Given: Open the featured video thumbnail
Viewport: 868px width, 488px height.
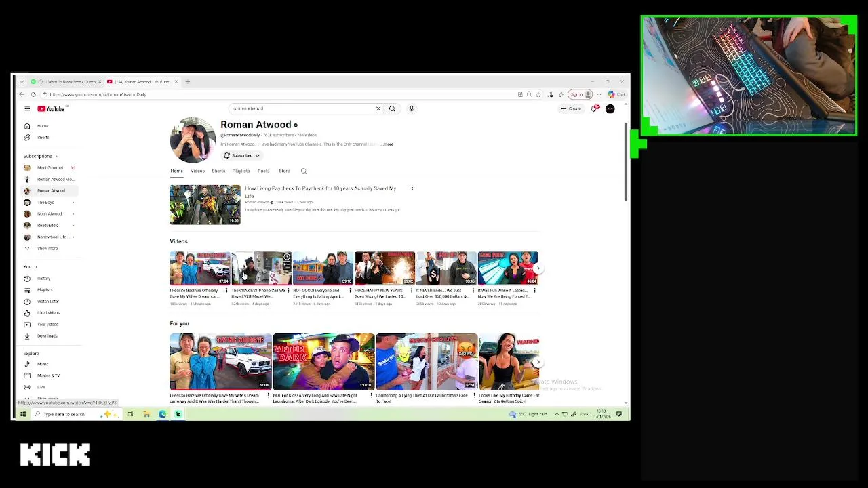Looking at the screenshot, I should [205, 205].
